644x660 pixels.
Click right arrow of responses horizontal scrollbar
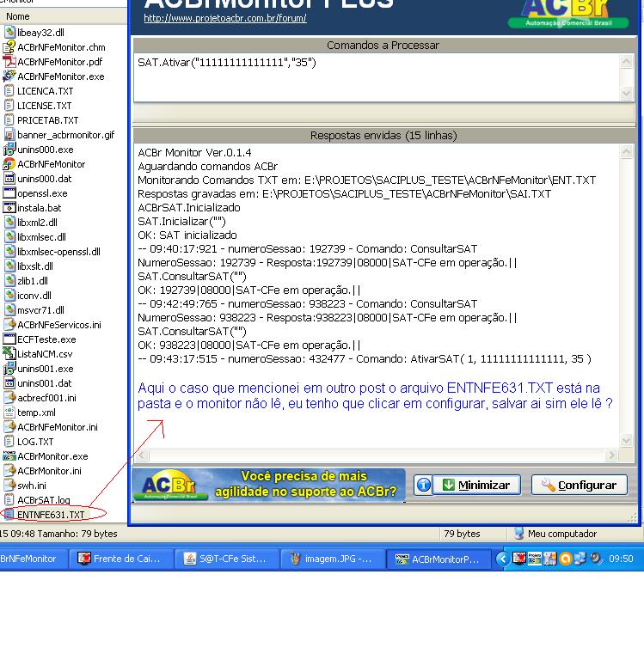[611, 455]
